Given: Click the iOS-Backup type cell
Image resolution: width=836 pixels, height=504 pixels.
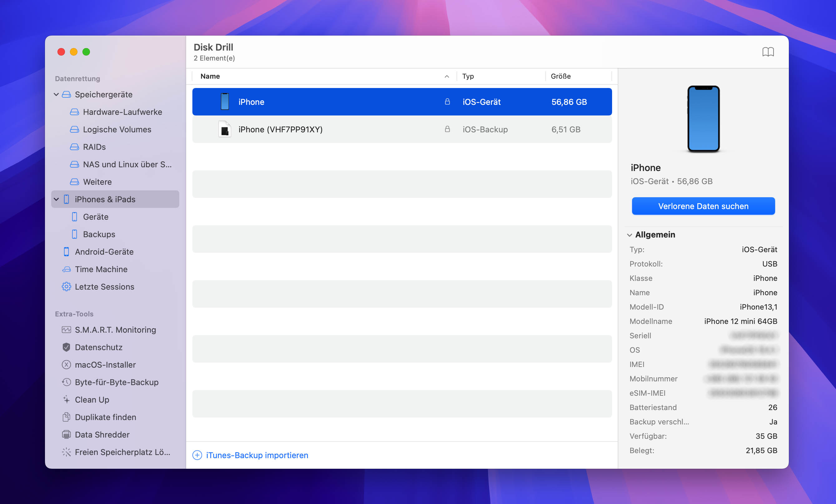Looking at the screenshot, I should pos(485,129).
